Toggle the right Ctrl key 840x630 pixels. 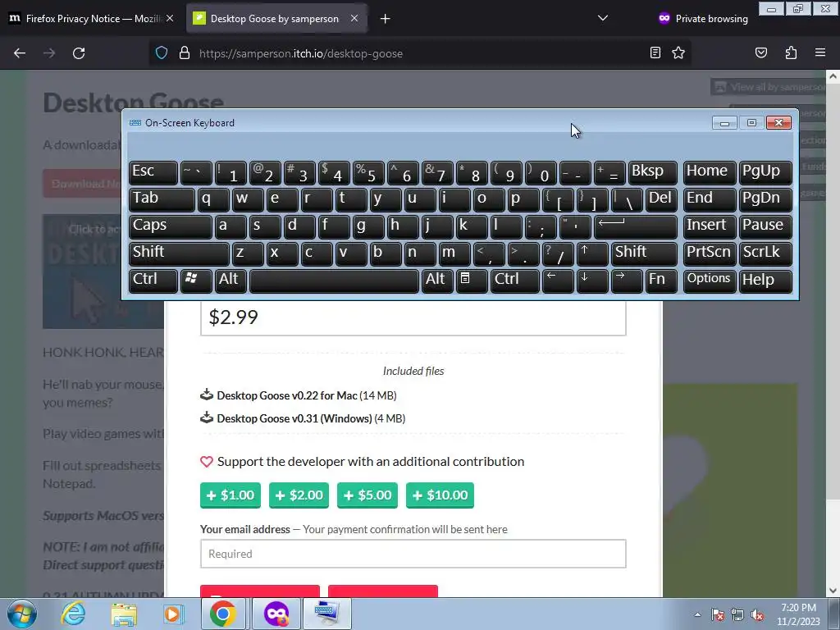514,280
